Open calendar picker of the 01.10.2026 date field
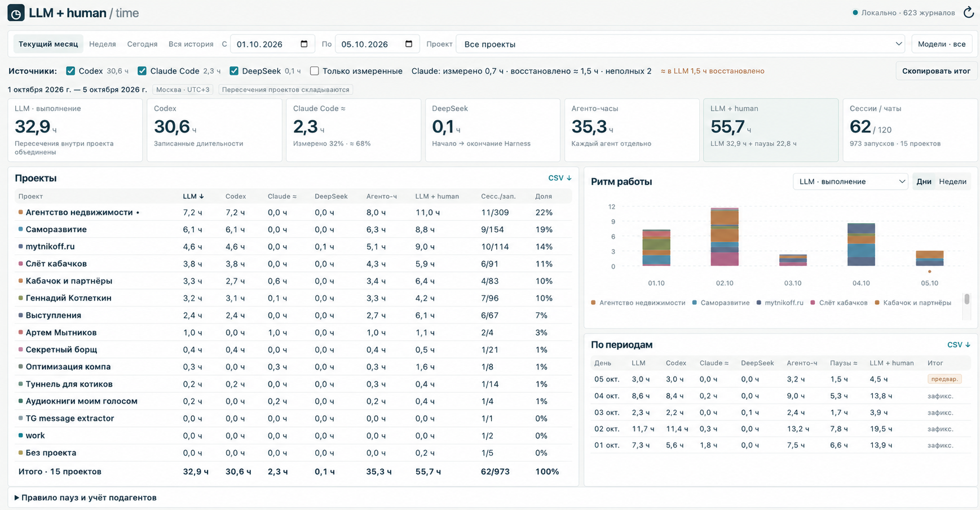This screenshot has height=510, width=980. coord(304,44)
